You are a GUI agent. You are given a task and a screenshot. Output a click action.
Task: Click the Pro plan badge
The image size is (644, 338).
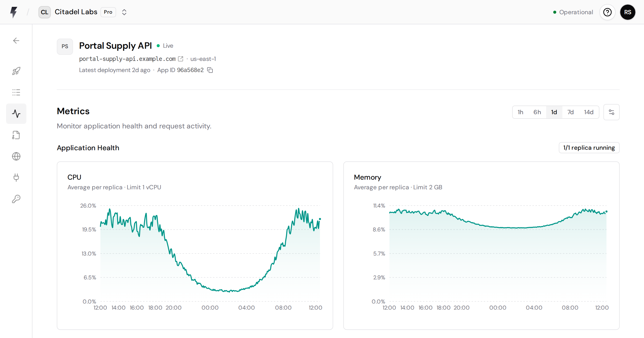pyautogui.click(x=108, y=12)
